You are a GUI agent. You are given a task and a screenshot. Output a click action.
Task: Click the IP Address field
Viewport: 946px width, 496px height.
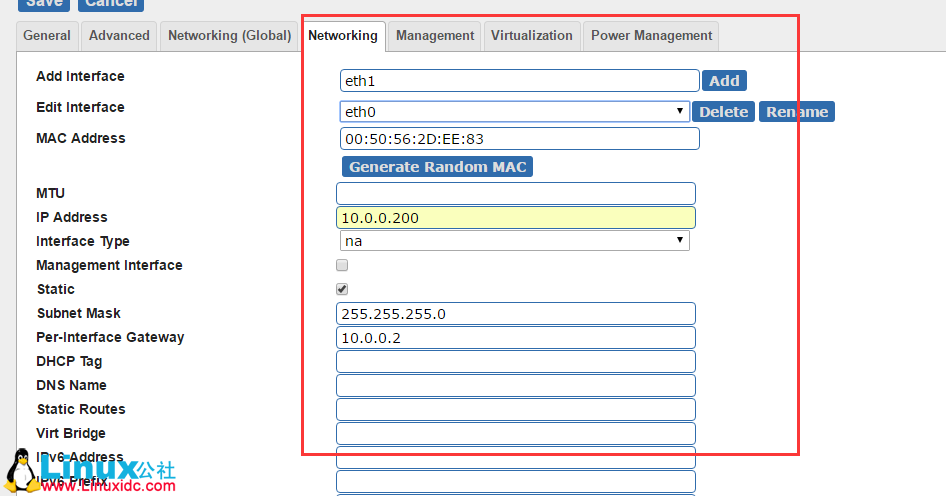point(516,218)
